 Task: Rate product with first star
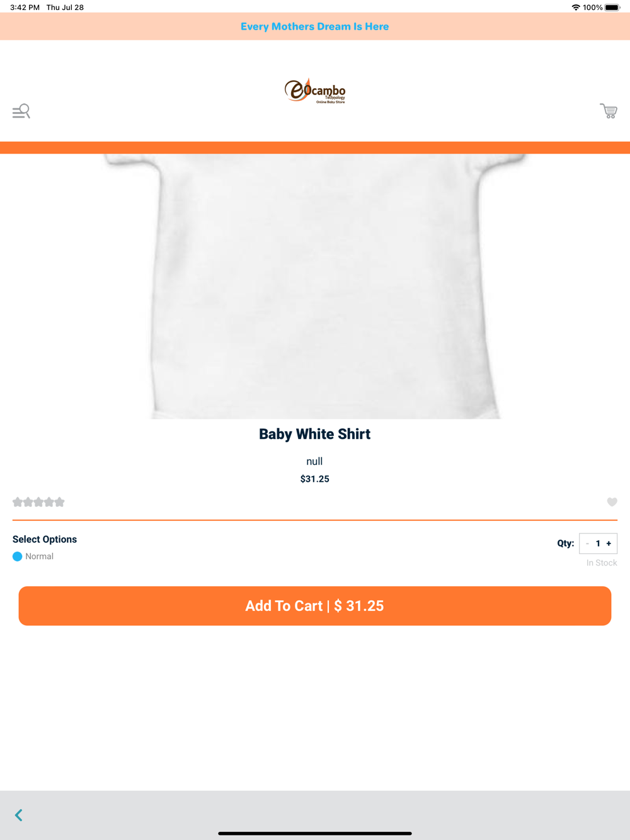pyautogui.click(x=18, y=502)
